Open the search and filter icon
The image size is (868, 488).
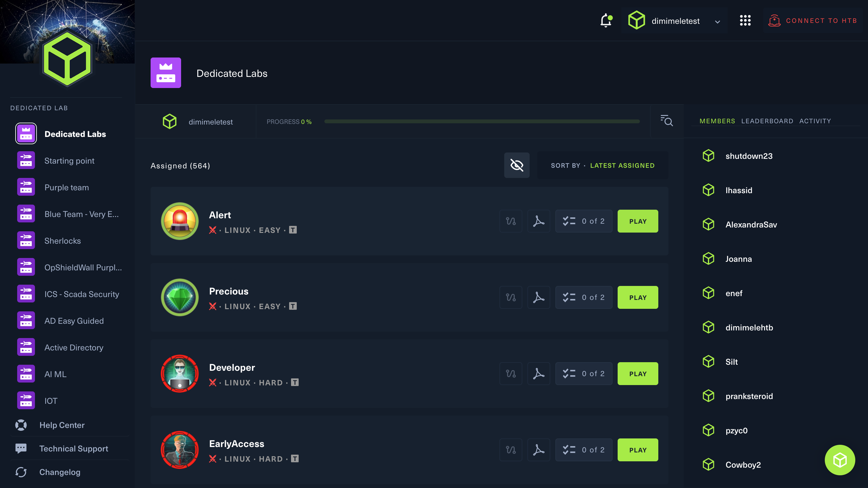pyautogui.click(x=667, y=121)
